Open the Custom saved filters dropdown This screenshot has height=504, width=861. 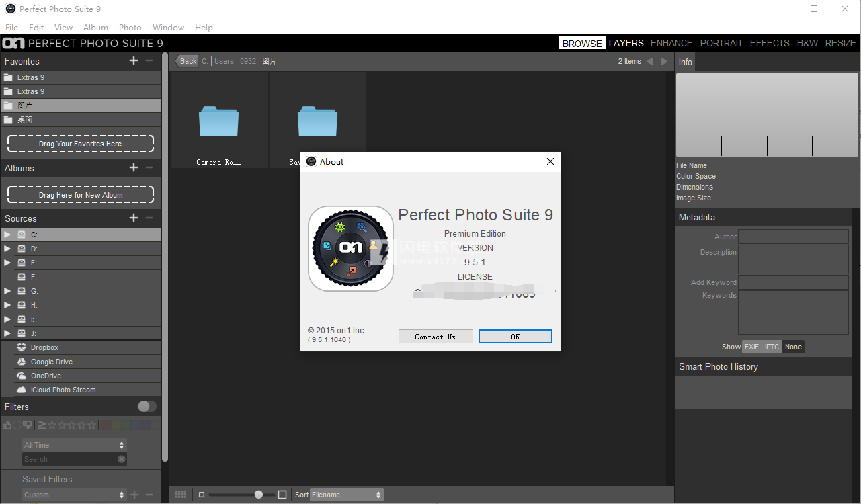click(74, 495)
